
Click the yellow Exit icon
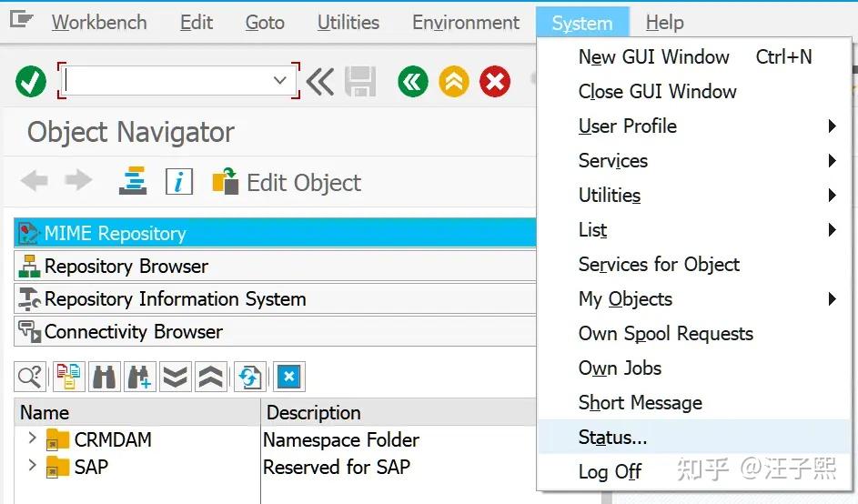[x=454, y=82]
